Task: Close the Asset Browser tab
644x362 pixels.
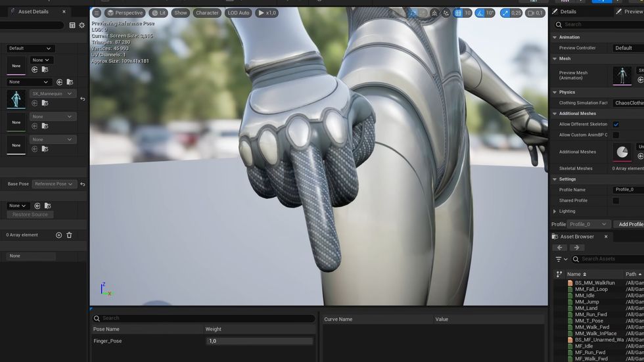Action: pos(606,237)
